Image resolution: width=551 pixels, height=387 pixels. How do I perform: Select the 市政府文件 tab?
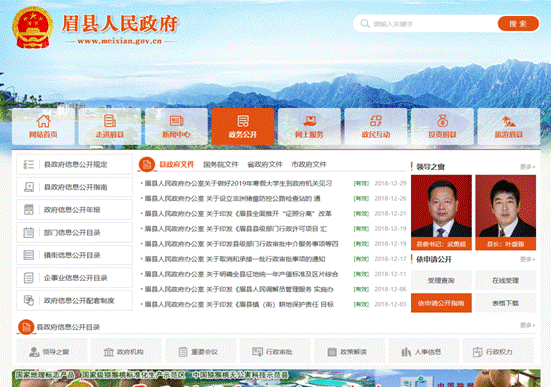tap(309, 164)
